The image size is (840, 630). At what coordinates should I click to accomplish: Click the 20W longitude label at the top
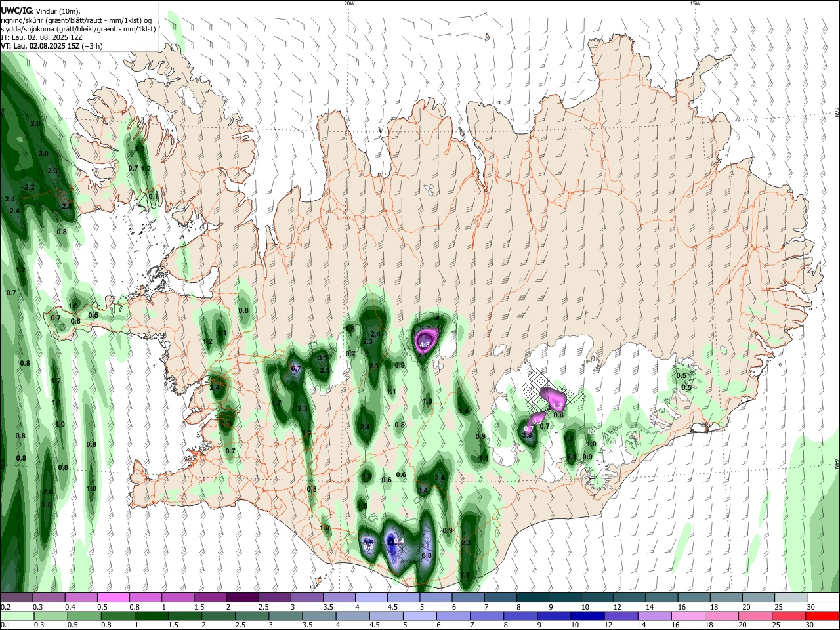click(350, 3)
